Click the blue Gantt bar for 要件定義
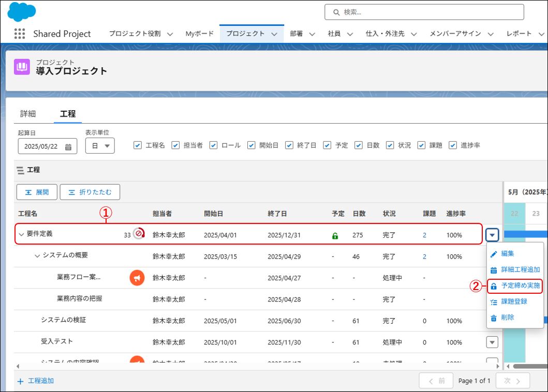The image size is (548, 392). [526, 234]
